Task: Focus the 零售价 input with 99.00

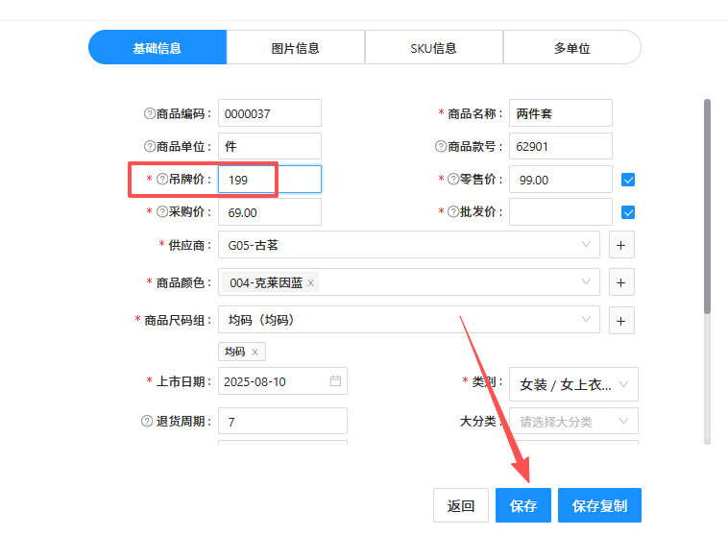Action: pos(560,180)
